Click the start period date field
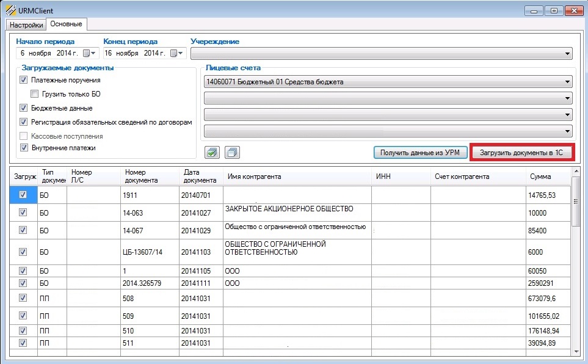Screen dimensions: 588x364 coord(57,53)
